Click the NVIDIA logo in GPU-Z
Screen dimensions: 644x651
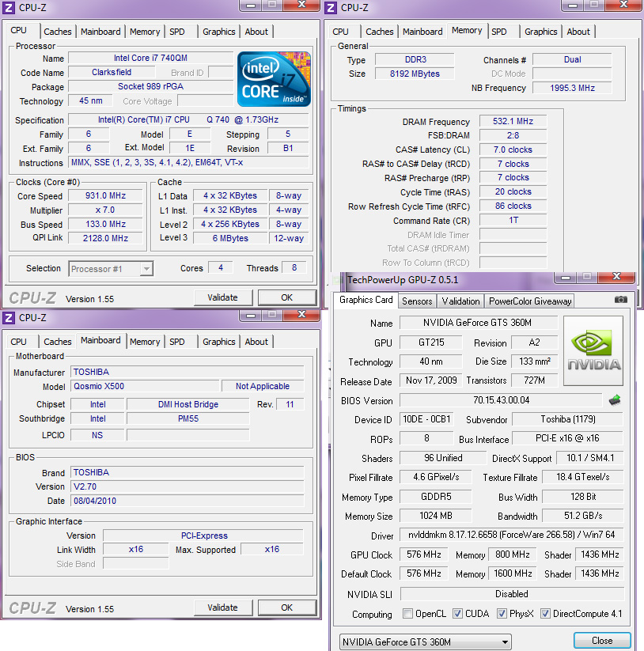(x=593, y=351)
